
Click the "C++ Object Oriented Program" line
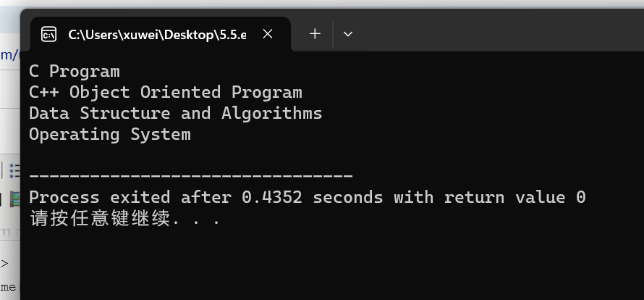[166, 92]
